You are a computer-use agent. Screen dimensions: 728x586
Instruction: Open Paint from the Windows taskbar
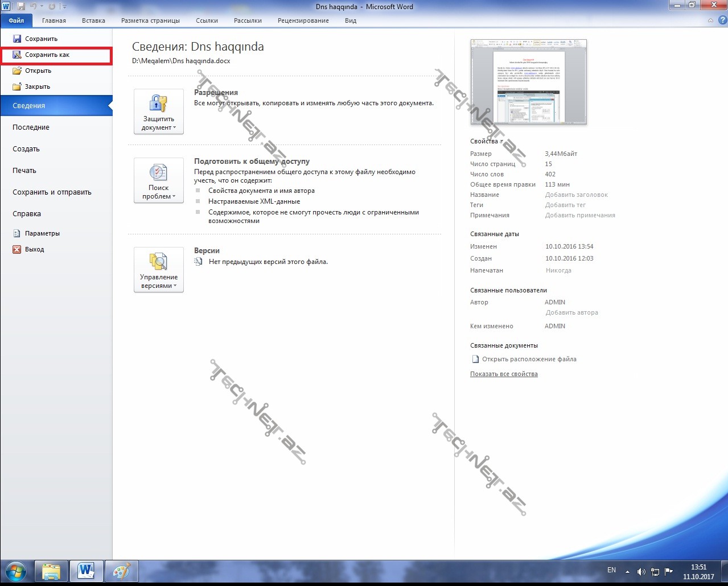coord(121,571)
